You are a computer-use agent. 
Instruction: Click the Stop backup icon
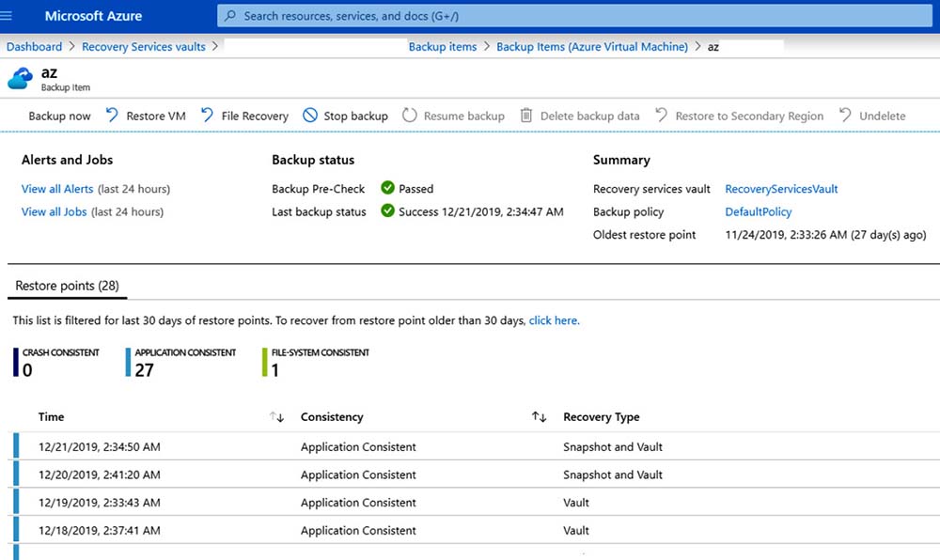click(x=310, y=116)
